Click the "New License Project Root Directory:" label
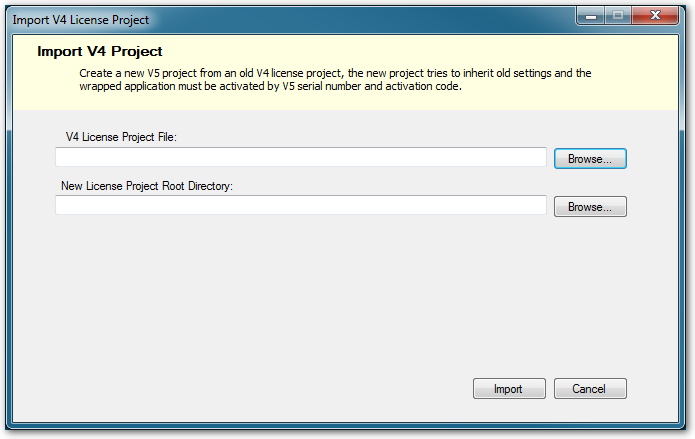Screen dimensions: 695x439 pos(147,186)
